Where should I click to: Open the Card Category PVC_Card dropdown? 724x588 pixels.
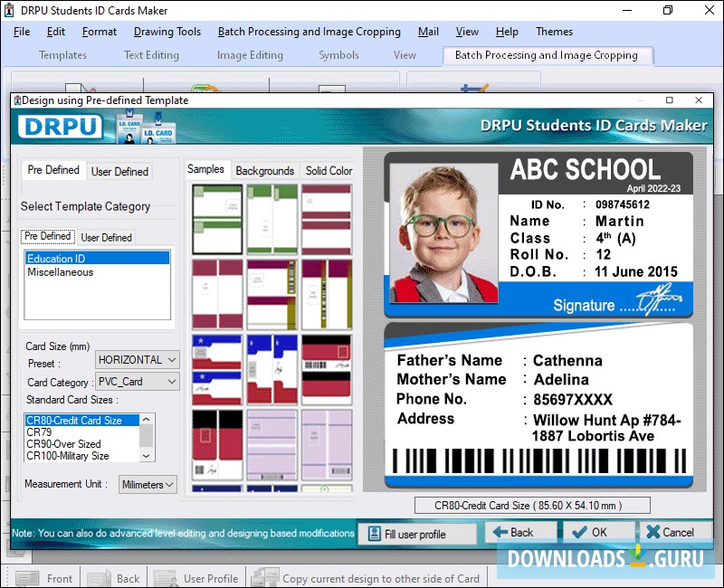137,382
